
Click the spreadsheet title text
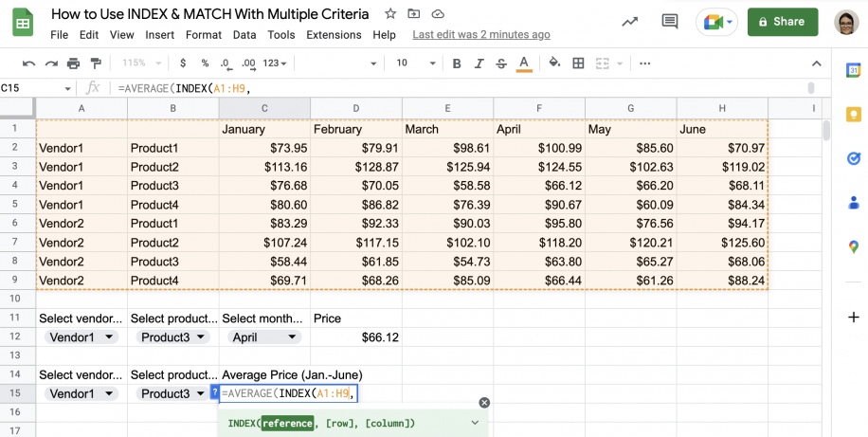click(209, 14)
